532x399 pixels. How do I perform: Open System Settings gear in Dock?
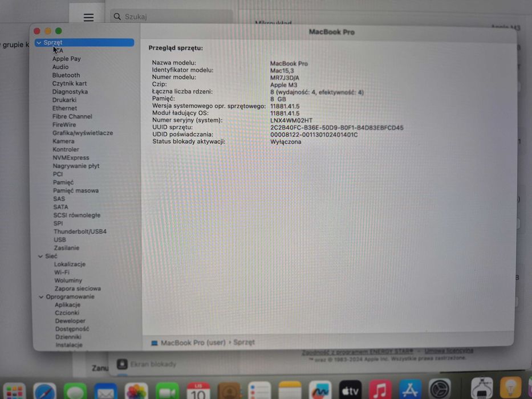tap(440, 389)
